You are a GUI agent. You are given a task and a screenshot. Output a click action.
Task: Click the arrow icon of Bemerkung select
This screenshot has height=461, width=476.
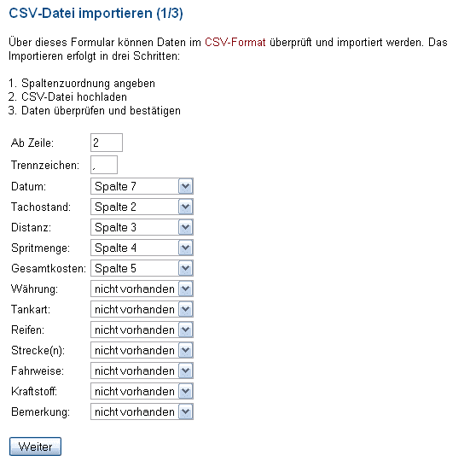[185, 412]
